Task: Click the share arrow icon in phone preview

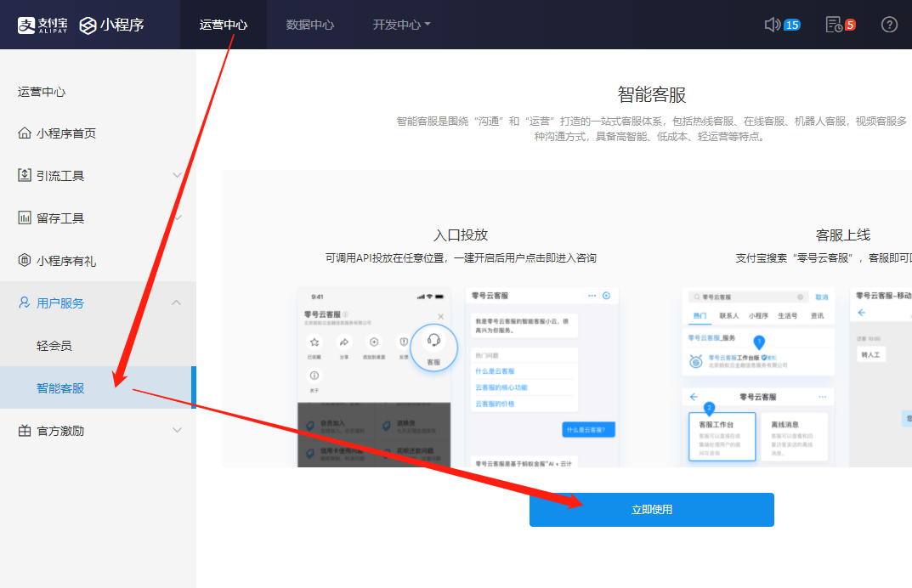Action: (x=344, y=342)
